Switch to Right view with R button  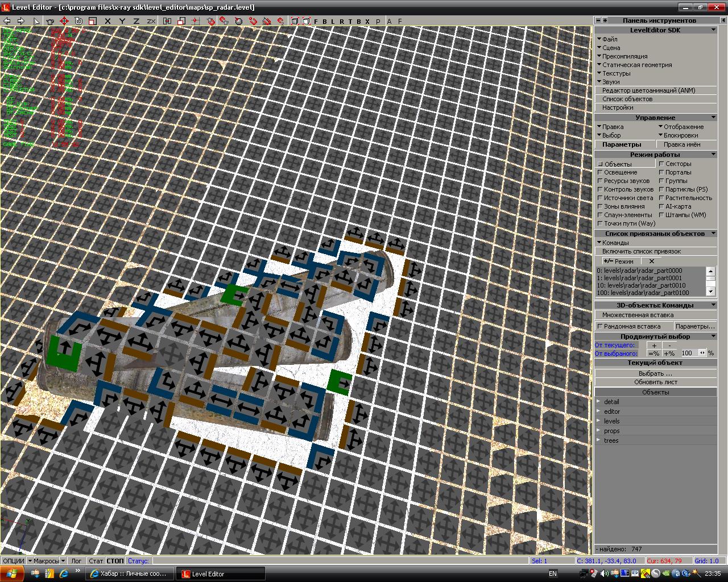point(342,21)
